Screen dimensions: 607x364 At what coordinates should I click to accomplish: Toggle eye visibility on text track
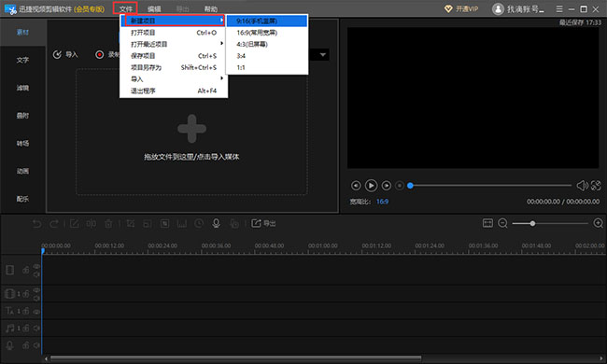pos(36,311)
